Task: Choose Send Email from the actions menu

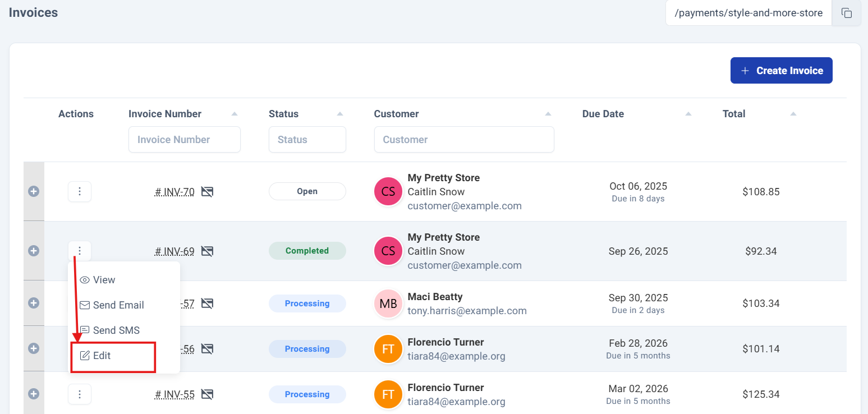Action: (124, 305)
